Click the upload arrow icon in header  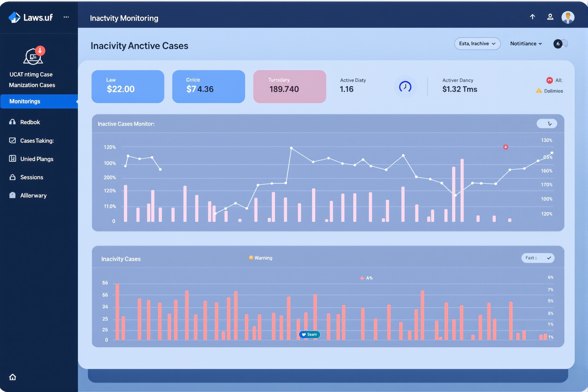(x=532, y=17)
